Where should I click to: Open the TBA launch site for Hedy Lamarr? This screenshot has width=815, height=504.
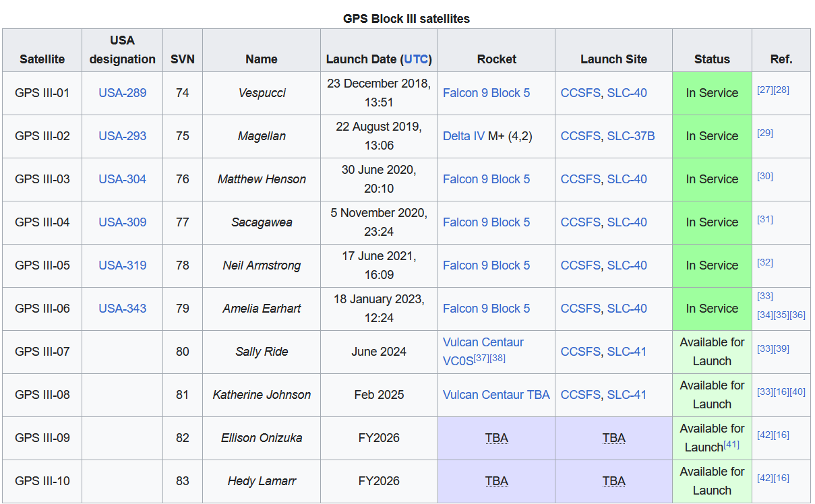[613, 481]
